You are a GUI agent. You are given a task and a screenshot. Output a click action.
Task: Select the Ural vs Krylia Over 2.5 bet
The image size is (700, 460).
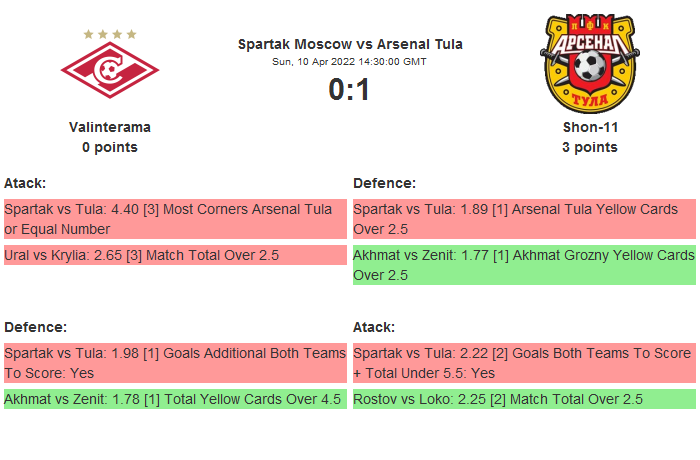coord(174,255)
